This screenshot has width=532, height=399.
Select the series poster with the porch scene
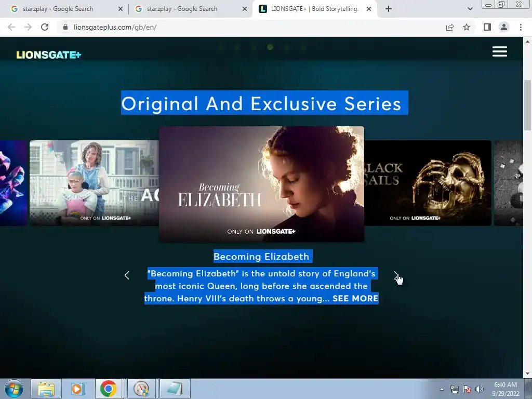click(x=94, y=183)
